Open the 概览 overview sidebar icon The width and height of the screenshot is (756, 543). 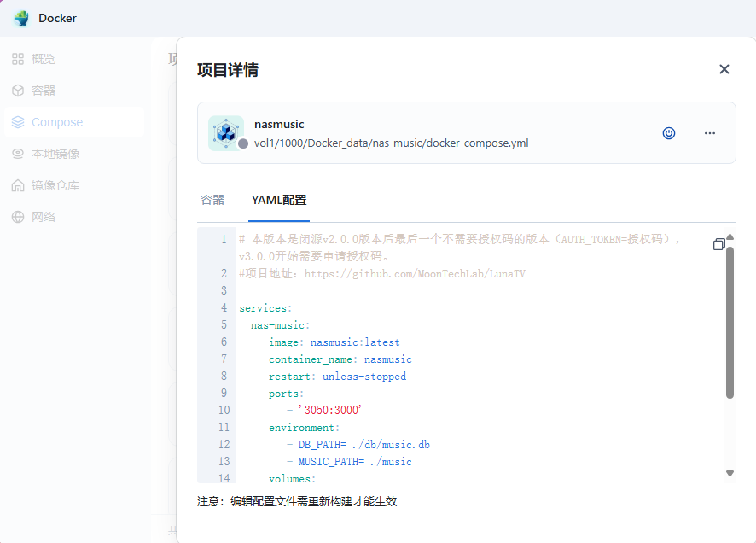pyautogui.click(x=18, y=59)
